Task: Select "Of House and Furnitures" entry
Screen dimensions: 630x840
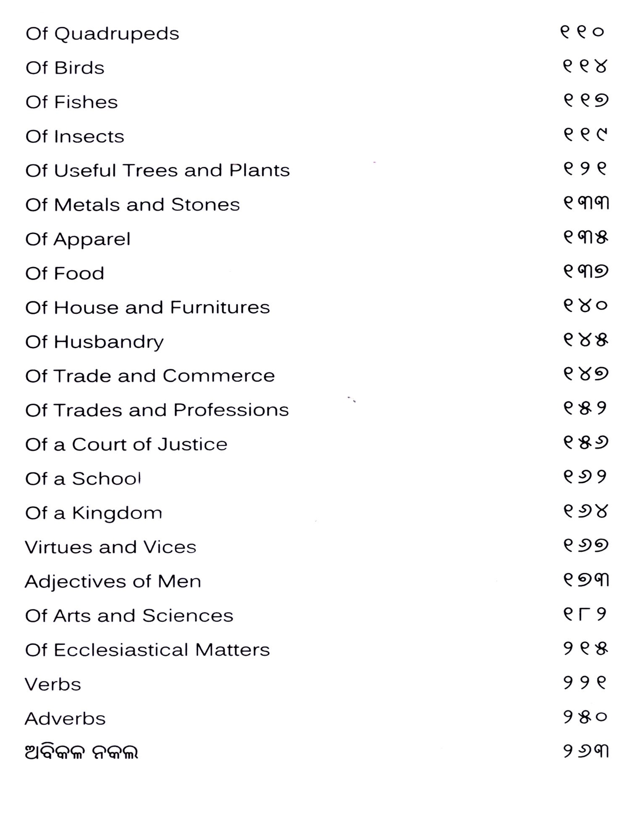Action: (147, 307)
